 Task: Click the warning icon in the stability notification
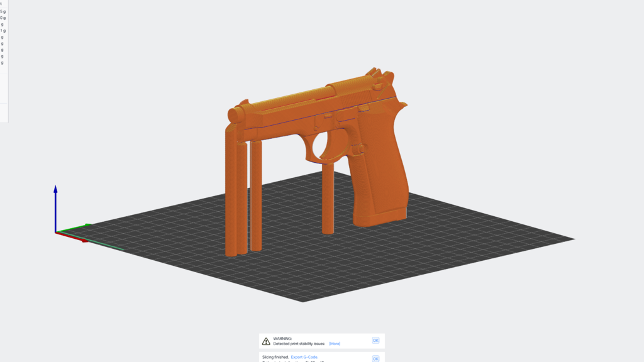point(265,341)
